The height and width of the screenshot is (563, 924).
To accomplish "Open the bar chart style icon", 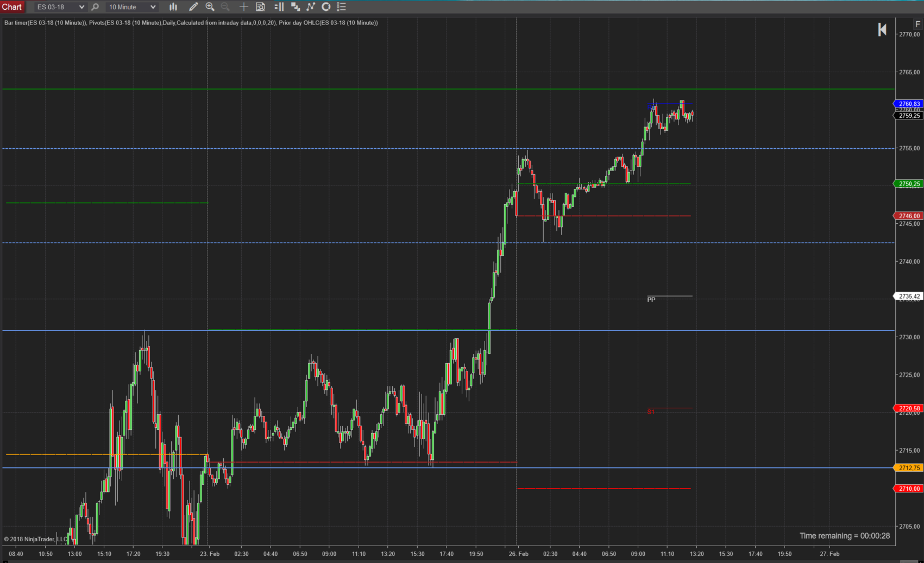I will click(x=173, y=7).
